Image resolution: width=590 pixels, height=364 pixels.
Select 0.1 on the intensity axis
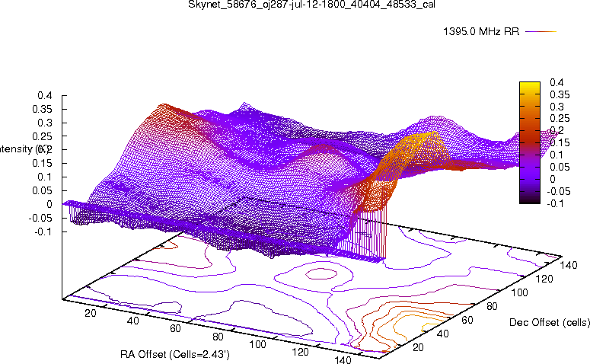(44, 177)
